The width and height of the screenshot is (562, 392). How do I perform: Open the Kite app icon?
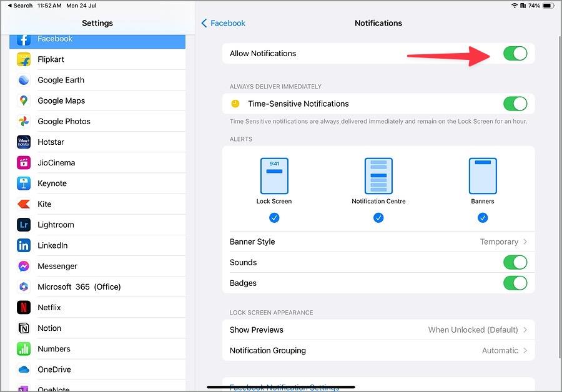[x=24, y=204]
